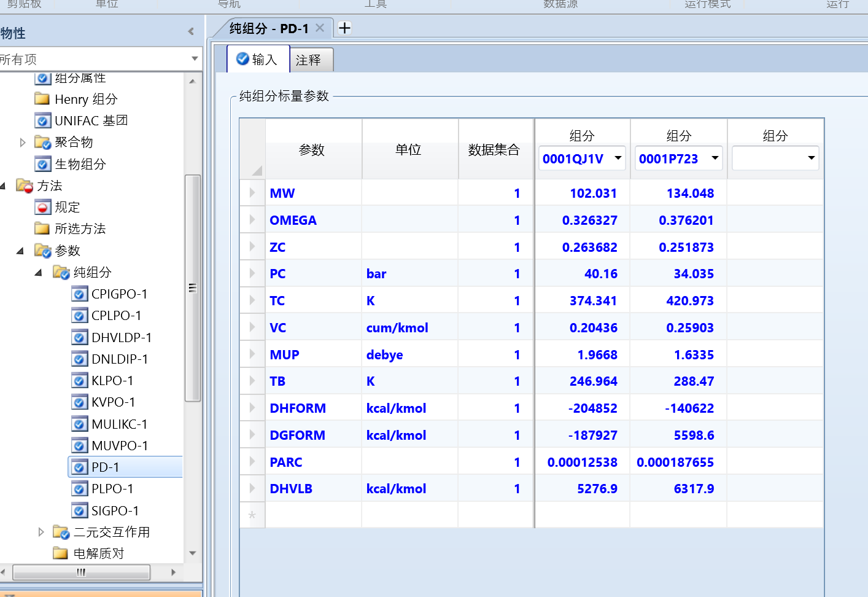Click the KLPO-1 form icon
This screenshot has width=868, height=597.
pos(79,381)
